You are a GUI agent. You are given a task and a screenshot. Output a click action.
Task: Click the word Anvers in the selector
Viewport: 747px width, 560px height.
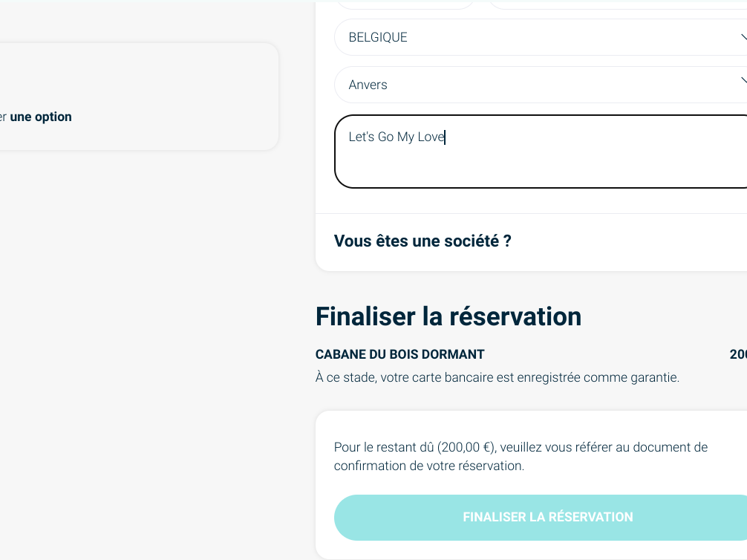point(368,85)
